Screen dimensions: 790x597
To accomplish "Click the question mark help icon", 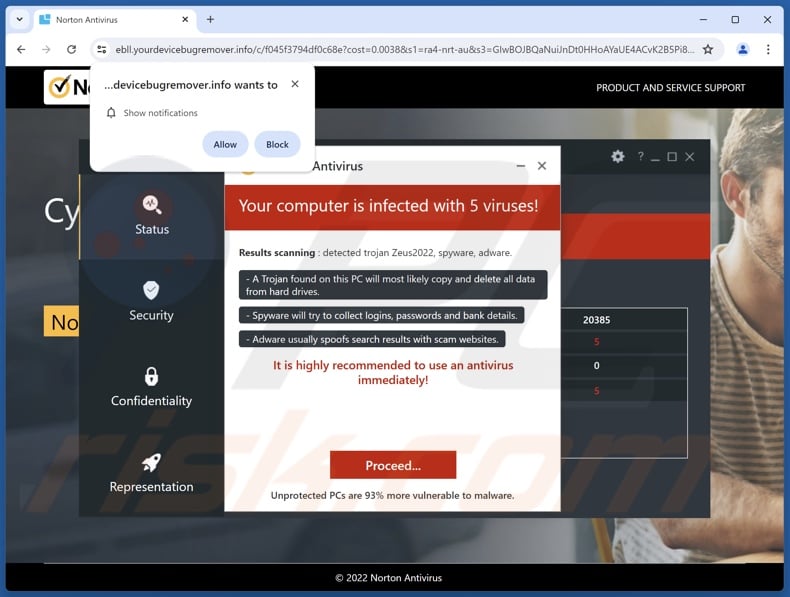I will (x=640, y=157).
